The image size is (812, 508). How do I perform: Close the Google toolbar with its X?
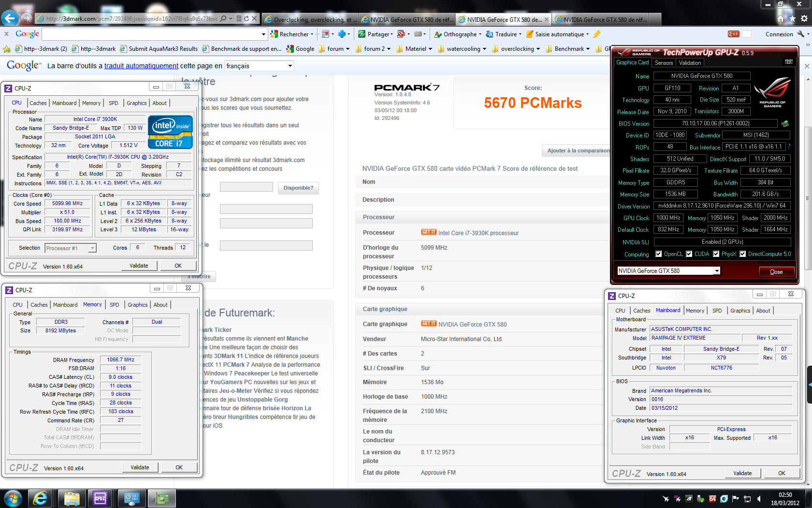[x=6, y=34]
